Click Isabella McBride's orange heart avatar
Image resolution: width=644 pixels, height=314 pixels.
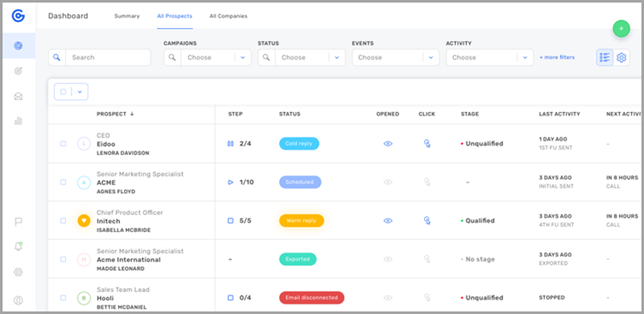point(83,221)
